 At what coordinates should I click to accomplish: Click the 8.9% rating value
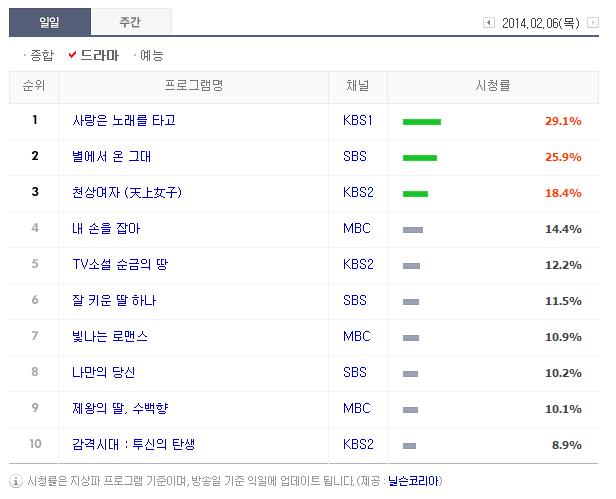point(566,445)
